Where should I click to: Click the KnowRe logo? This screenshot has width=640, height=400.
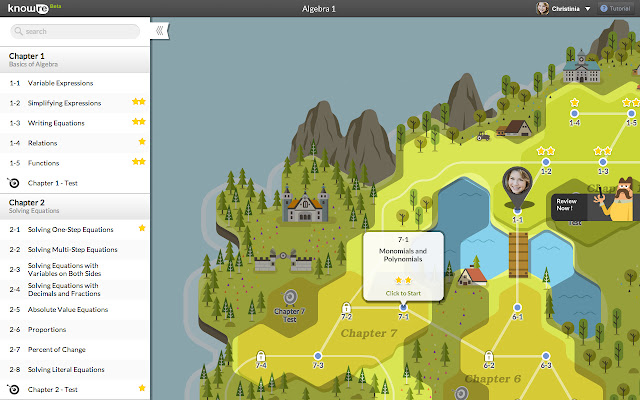tap(33, 8)
